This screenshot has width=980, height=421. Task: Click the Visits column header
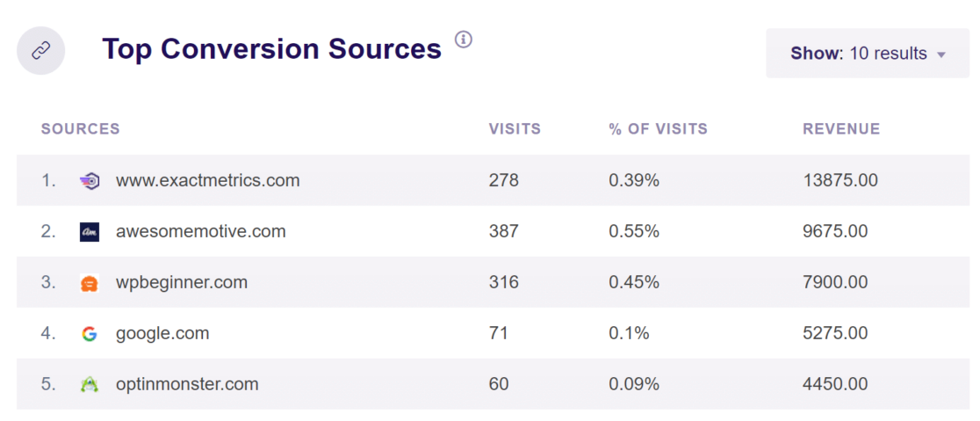(515, 129)
